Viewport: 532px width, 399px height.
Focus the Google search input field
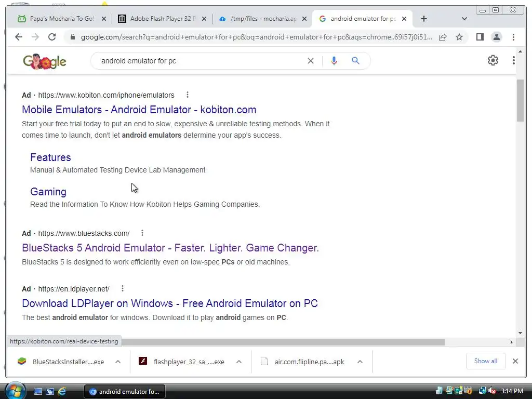click(x=200, y=61)
